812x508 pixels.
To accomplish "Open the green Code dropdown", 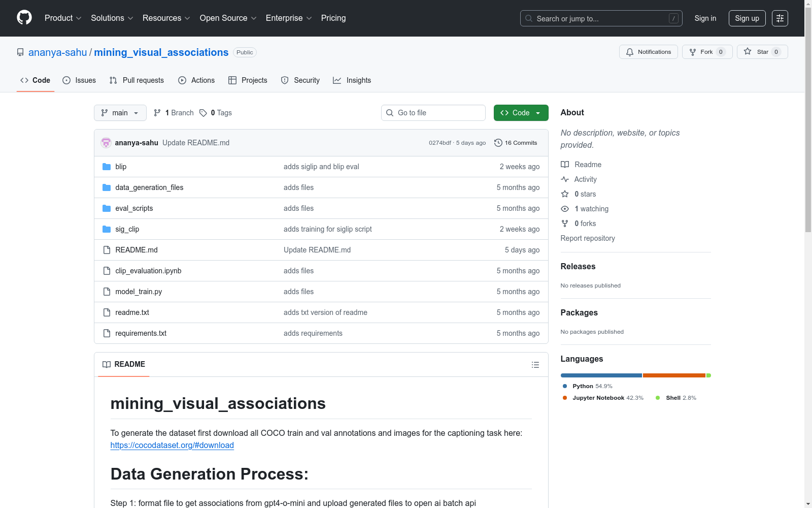I will tap(521, 113).
